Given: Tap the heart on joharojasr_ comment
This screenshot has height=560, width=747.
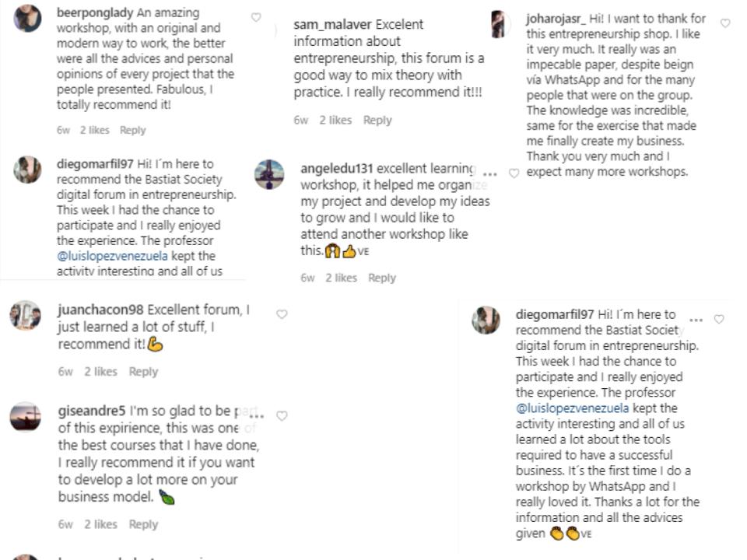Looking at the screenshot, I should coord(725,23).
